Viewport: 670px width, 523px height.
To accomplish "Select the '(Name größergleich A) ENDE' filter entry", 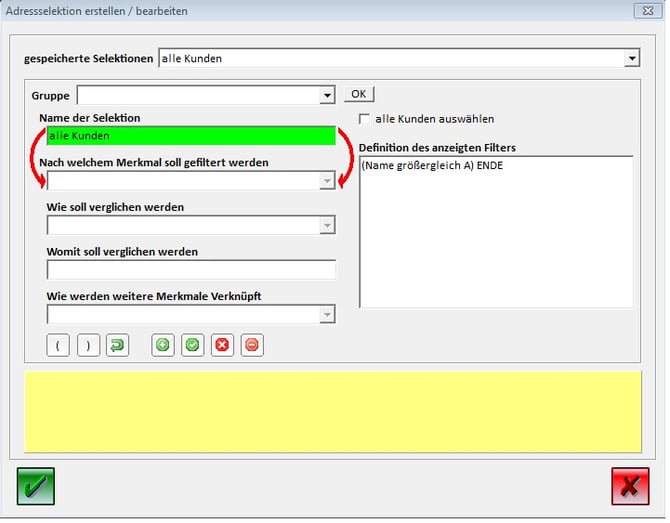I will pyautogui.click(x=432, y=166).
